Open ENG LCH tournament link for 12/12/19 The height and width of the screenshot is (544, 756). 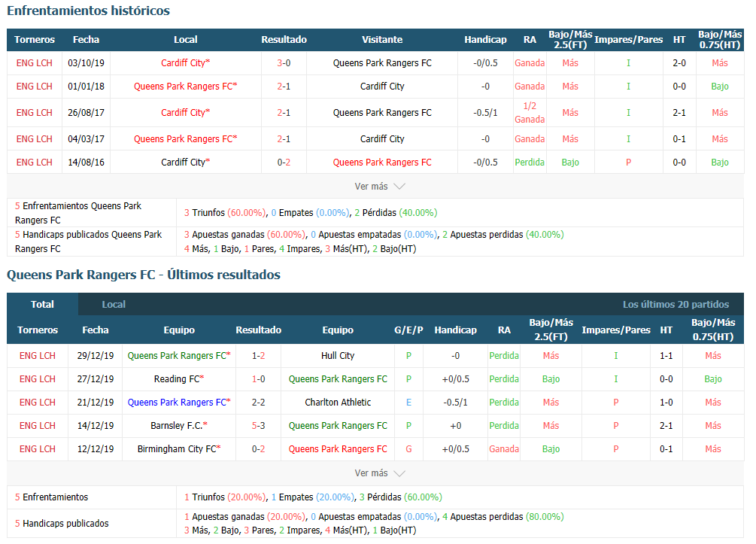[x=38, y=449]
